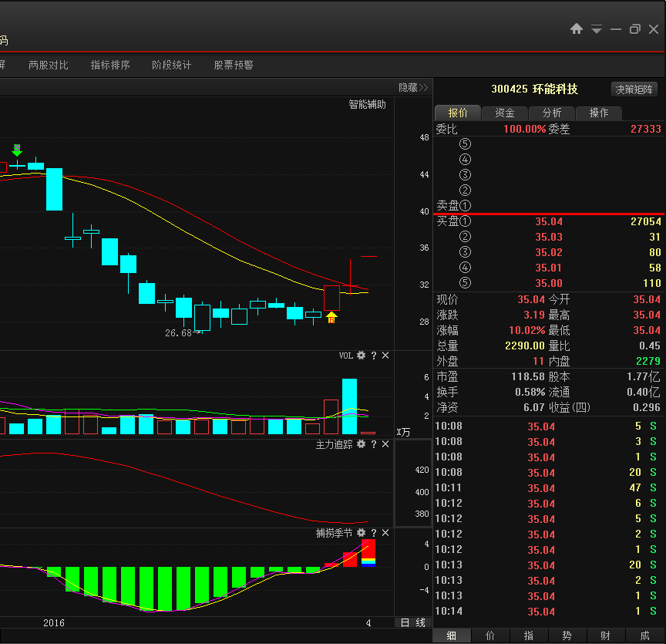The height and width of the screenshot is (644, 666).
Task: Close the 主力追踪 indicator panel
Action: point(385,444)
